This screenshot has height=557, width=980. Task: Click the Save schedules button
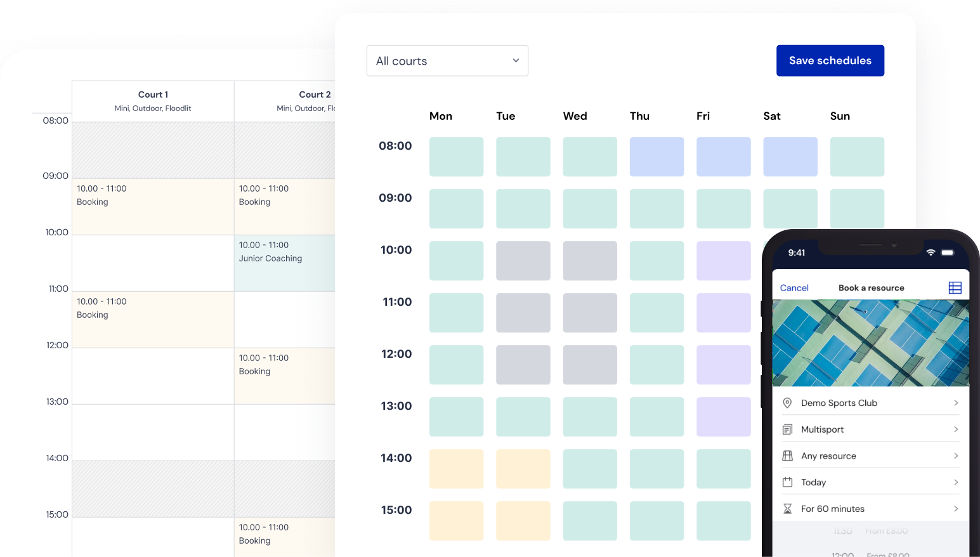coord(830,61)
